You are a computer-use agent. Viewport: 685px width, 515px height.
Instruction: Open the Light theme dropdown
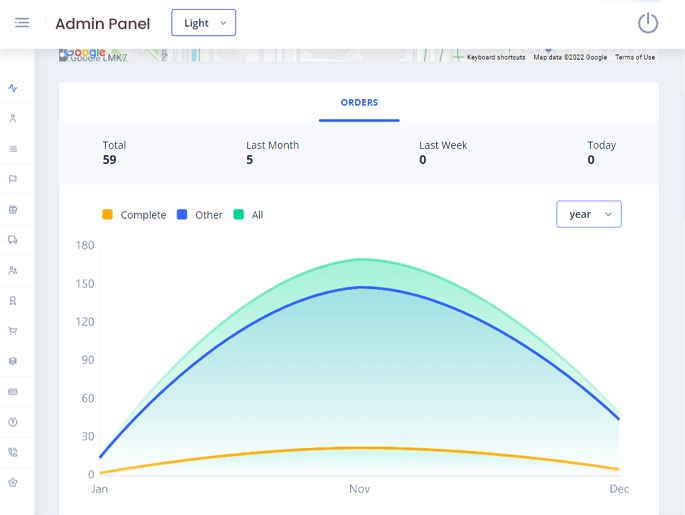tap(204, 23)
